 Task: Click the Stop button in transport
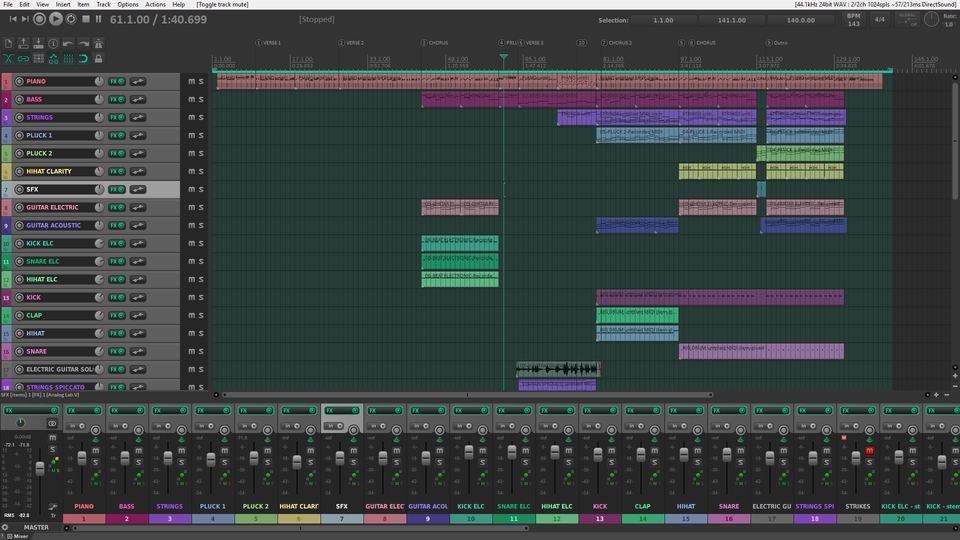pyautogui.click(x=86, y=19)
